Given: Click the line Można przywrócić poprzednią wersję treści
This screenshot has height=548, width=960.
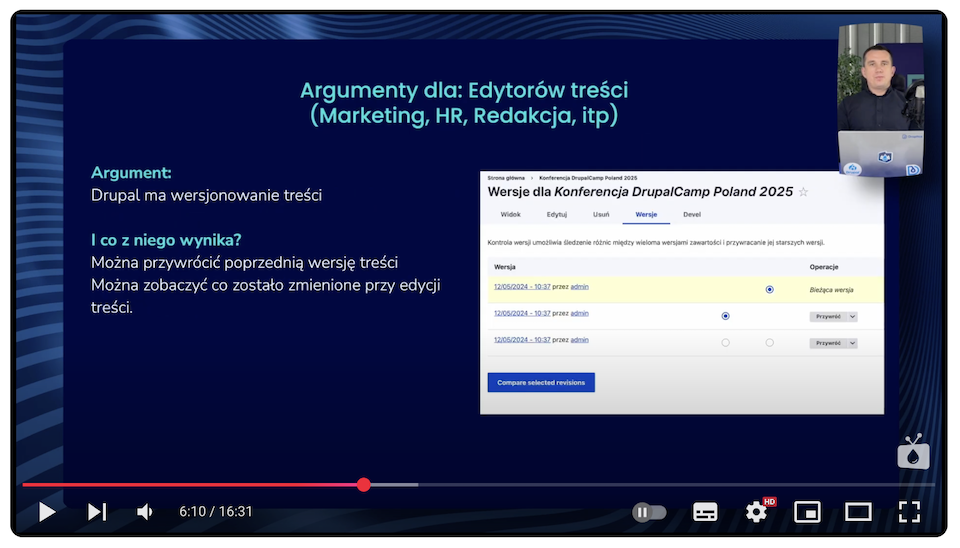Looking at the screenshot, I should [x=244, y=263].
